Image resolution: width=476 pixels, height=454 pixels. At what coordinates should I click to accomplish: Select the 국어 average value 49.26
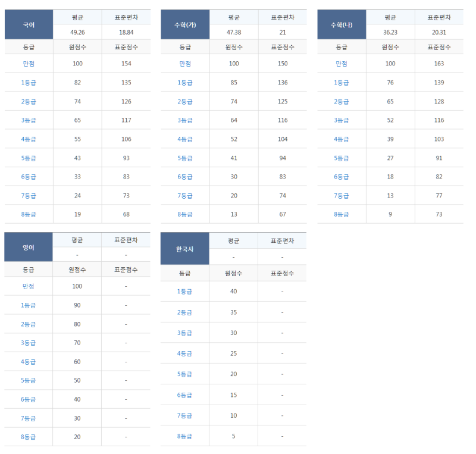coord(77,32)
